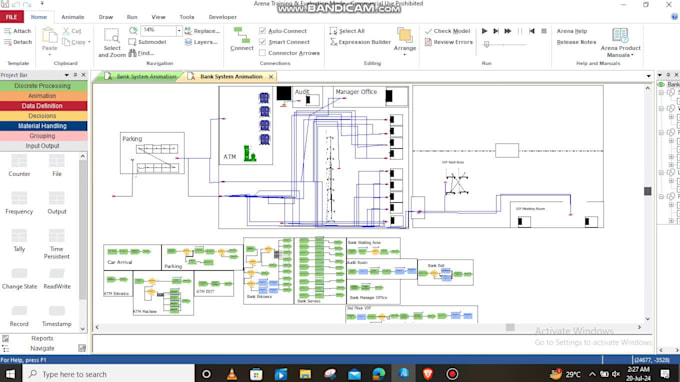Click the Paste clipboard icon
The image size is (680, 382).
tap(49, 35)
